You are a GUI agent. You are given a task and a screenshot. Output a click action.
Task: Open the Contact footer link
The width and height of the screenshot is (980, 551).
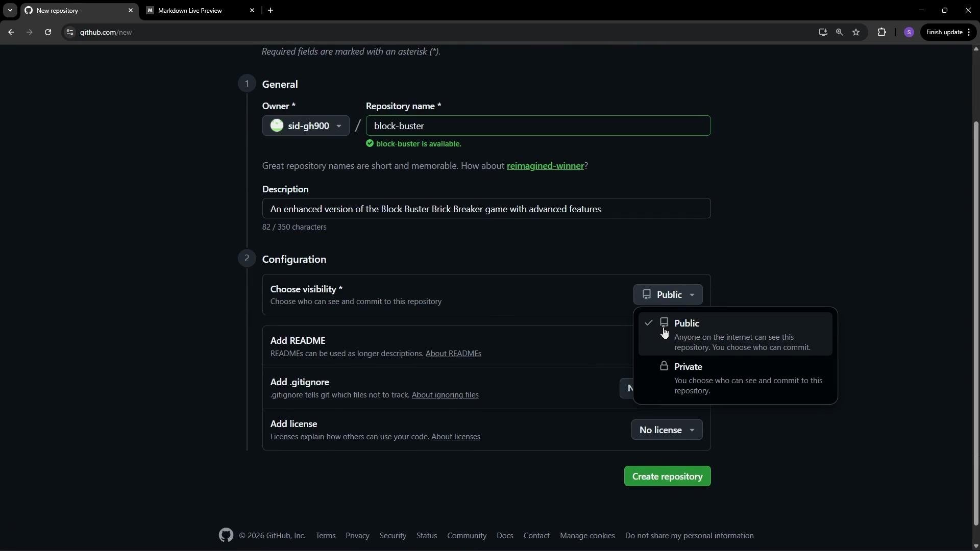click(536, 536)
